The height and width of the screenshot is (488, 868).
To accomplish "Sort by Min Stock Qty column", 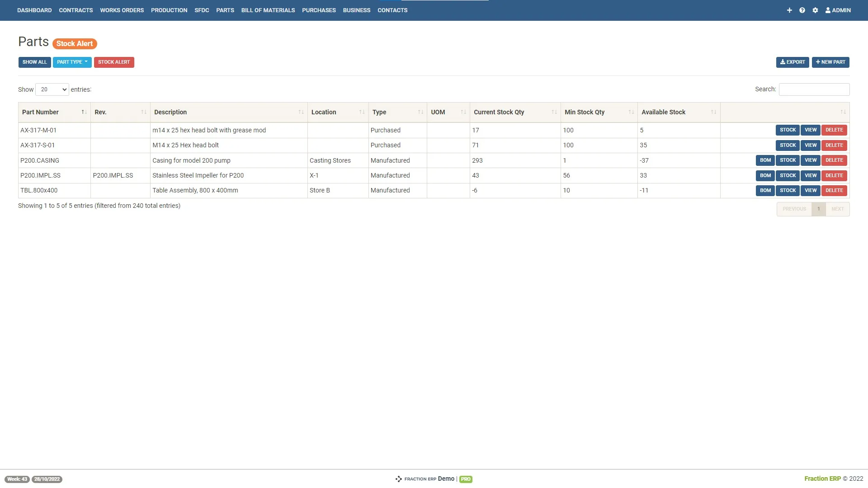I will pos(631,112).
